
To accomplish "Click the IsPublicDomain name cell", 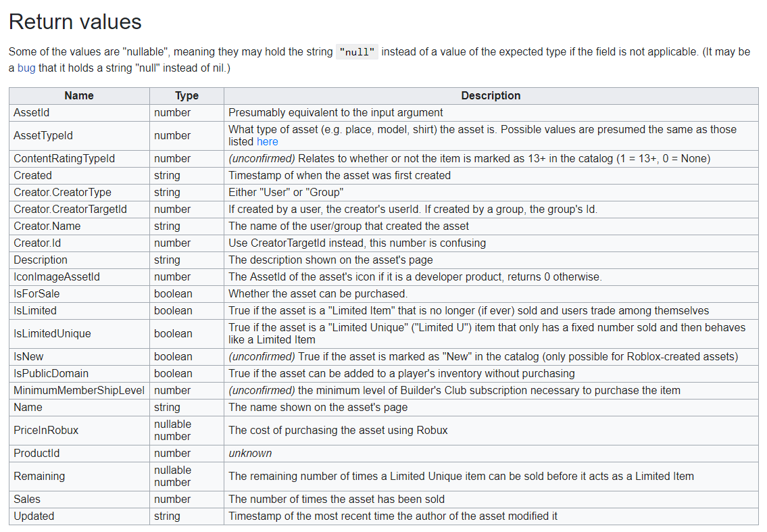I will 51,374.
